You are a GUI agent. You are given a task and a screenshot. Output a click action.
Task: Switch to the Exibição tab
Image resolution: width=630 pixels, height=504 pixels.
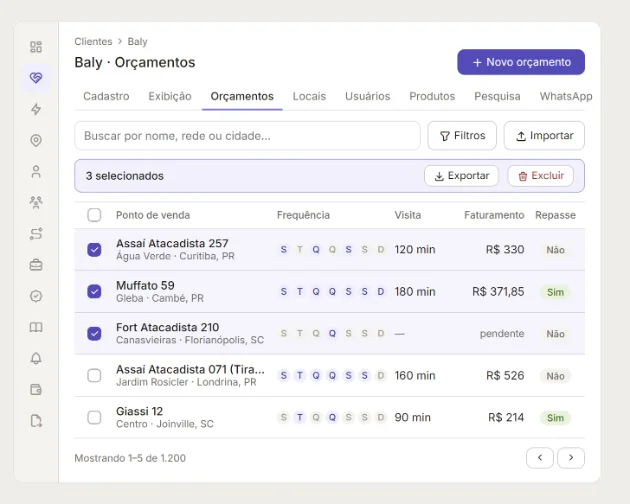tap(170, 96)
